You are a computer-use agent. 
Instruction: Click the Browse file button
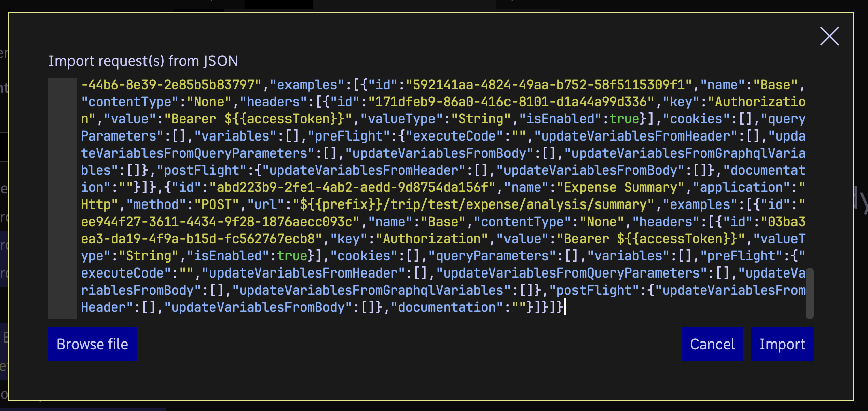(x=92, y=344)
